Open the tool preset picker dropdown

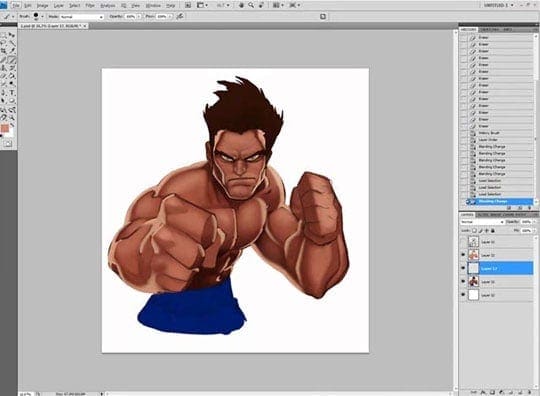(x=13, y=16)
